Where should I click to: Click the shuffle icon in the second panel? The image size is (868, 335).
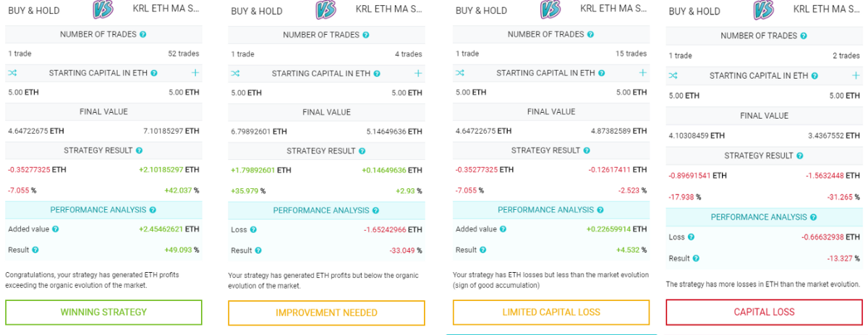235,73
